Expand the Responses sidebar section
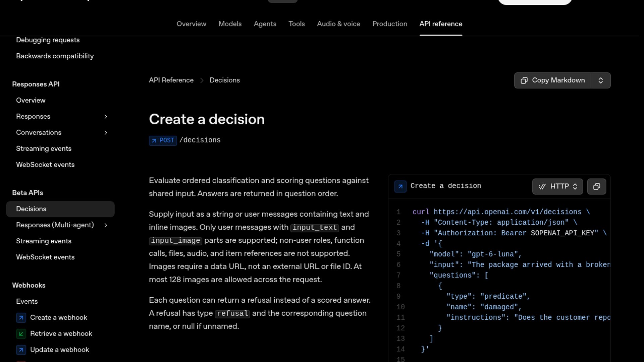Screen dimensions: 644x362 click(x=106, y=116)
